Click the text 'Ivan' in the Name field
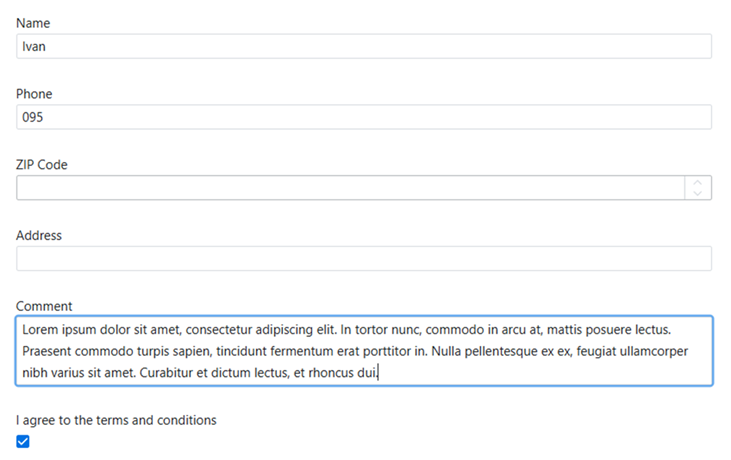The image size is (731, 460). (34, 47)
